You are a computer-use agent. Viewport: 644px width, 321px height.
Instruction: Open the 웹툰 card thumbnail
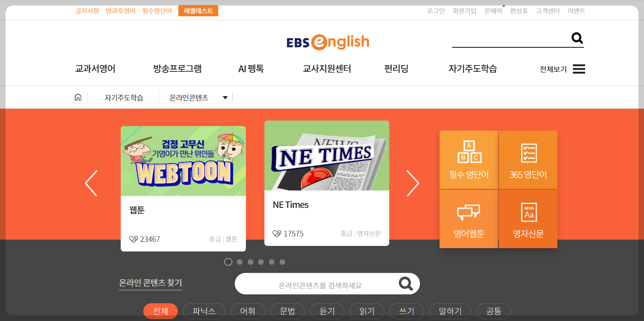(183, 161)
